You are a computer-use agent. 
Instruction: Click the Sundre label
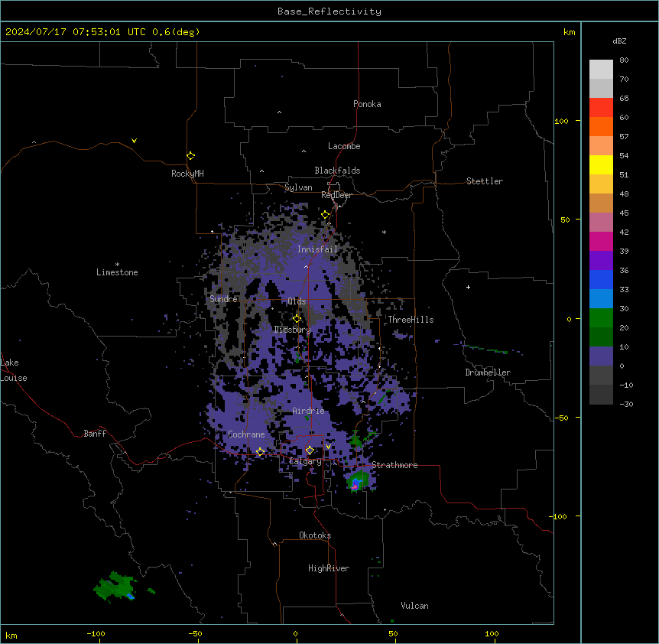[223, 299]
